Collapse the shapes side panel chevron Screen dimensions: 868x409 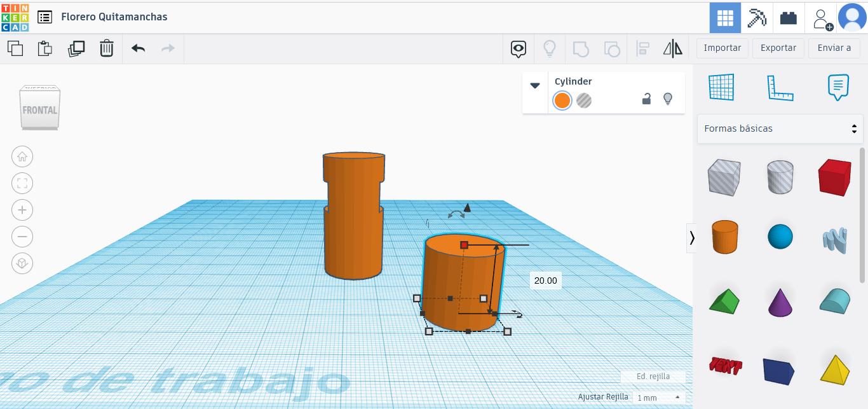pyautogui.click(x=691, y=238)
